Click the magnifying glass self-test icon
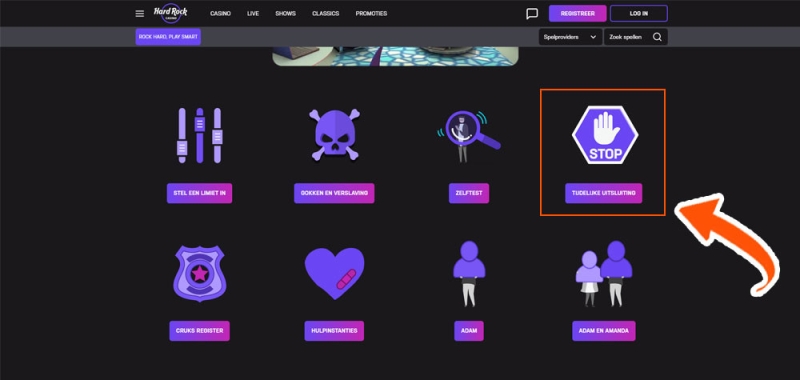The height and width of the screenshot is (380, 800). point(468,136)
